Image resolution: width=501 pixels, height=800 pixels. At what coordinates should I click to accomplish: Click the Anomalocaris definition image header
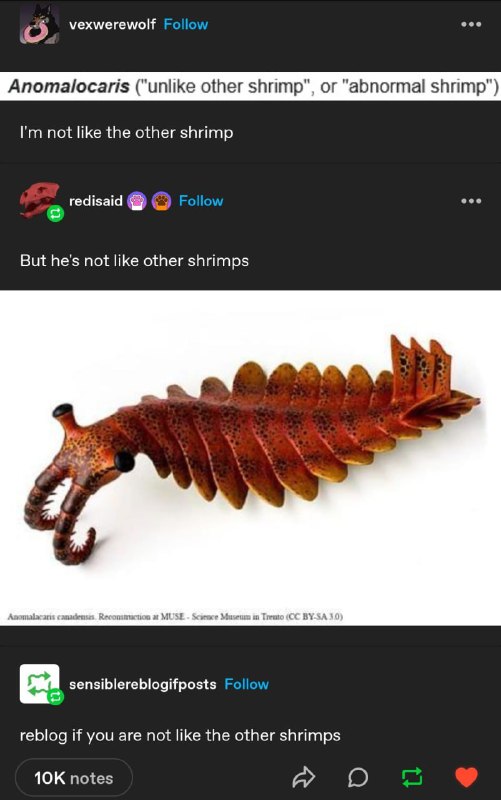[x=250, y=86]
